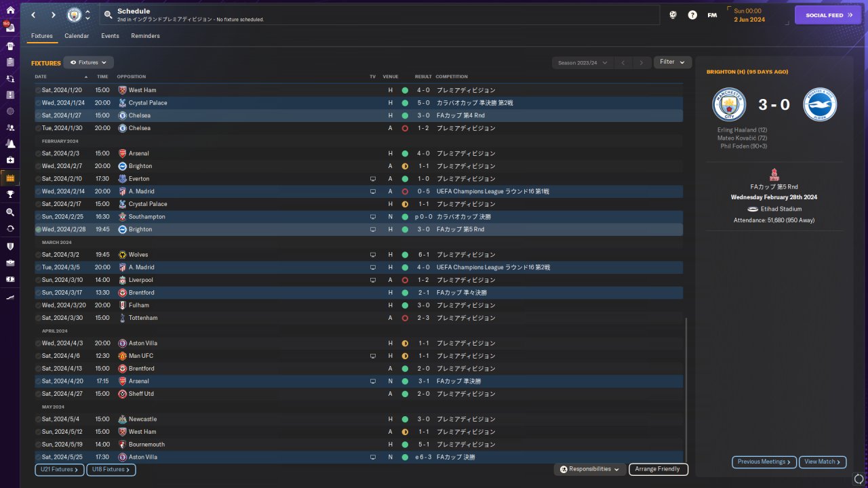Toggle the reminder circle for Wolves 2024/3/2
Screen dimensions: 868x488
(39, 255)
